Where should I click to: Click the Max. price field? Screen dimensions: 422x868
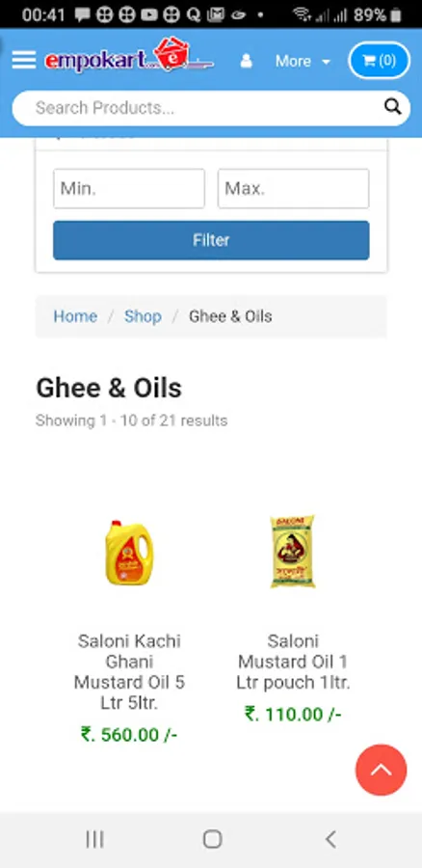pyautogui.click(x=293, y=189)
